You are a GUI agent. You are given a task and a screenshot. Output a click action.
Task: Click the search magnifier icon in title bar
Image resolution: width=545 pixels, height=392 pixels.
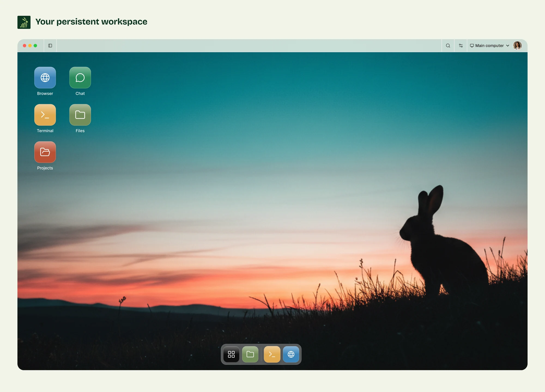pyautogui.click(x=448, y=46)
